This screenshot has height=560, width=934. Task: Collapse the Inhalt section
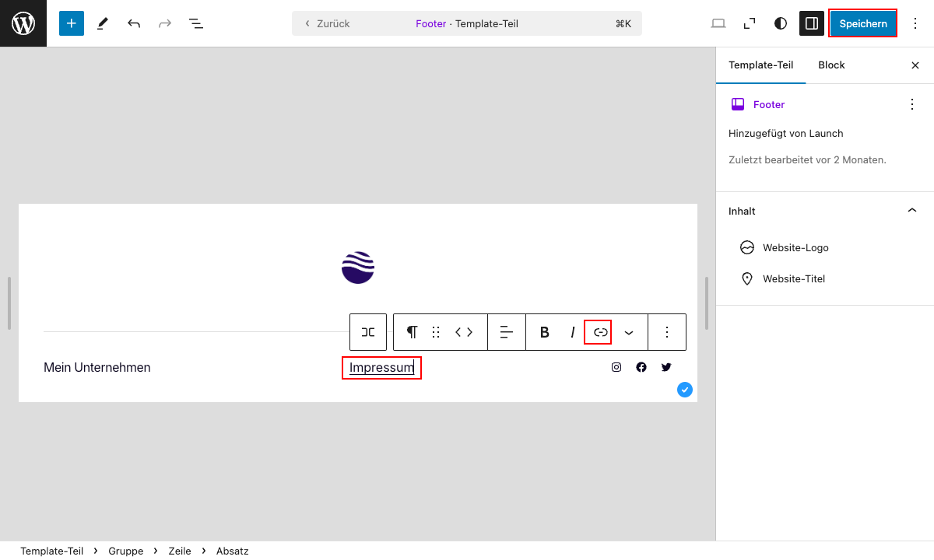pyautogui.click(x=912, y=211)
